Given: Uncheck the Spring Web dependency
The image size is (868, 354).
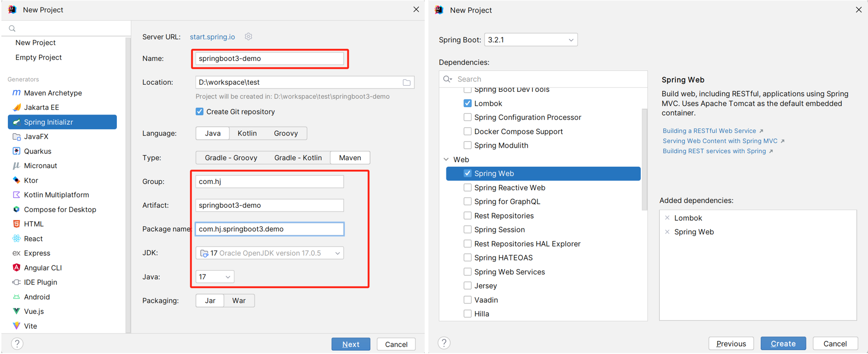Looking at the screenshot, I should [468, 173].
